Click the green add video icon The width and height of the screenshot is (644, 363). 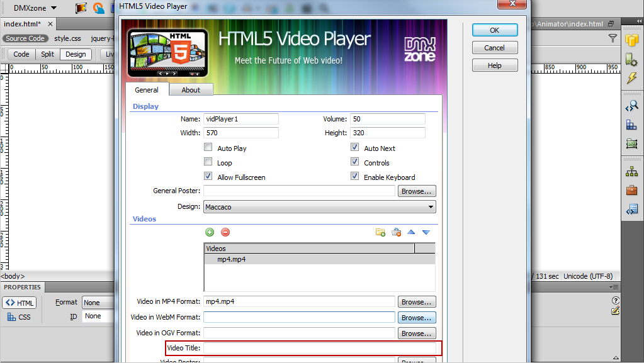[210, 232]
